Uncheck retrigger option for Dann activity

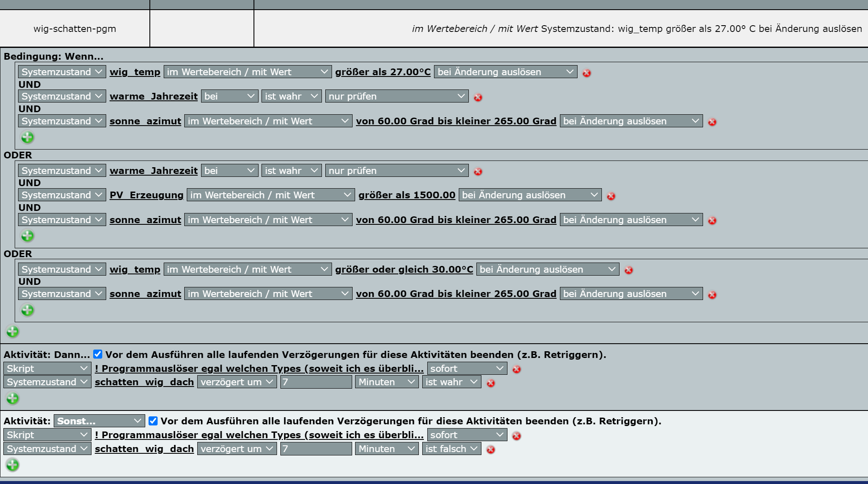(x=98, y=354)
